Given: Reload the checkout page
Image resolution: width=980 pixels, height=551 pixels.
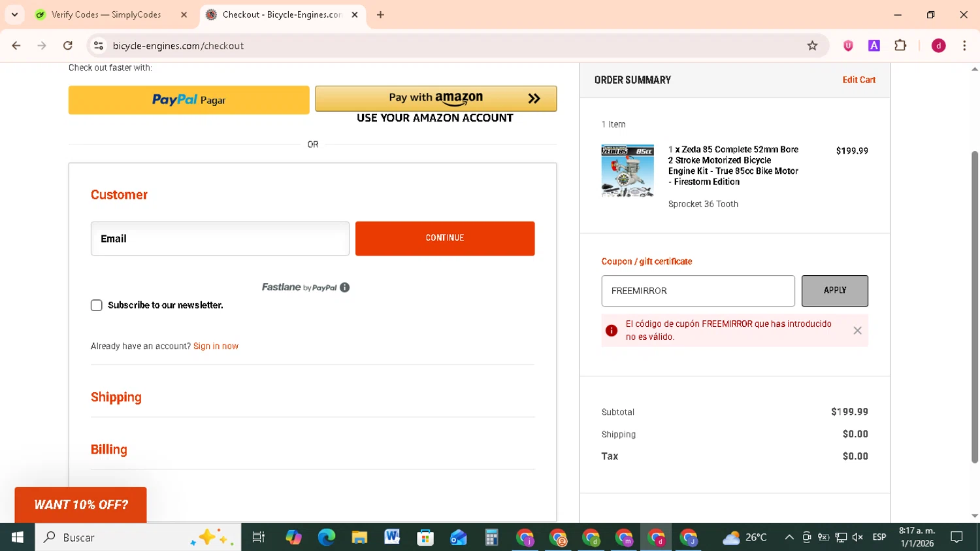Looking at the screenshot, I should click(68, 46).
